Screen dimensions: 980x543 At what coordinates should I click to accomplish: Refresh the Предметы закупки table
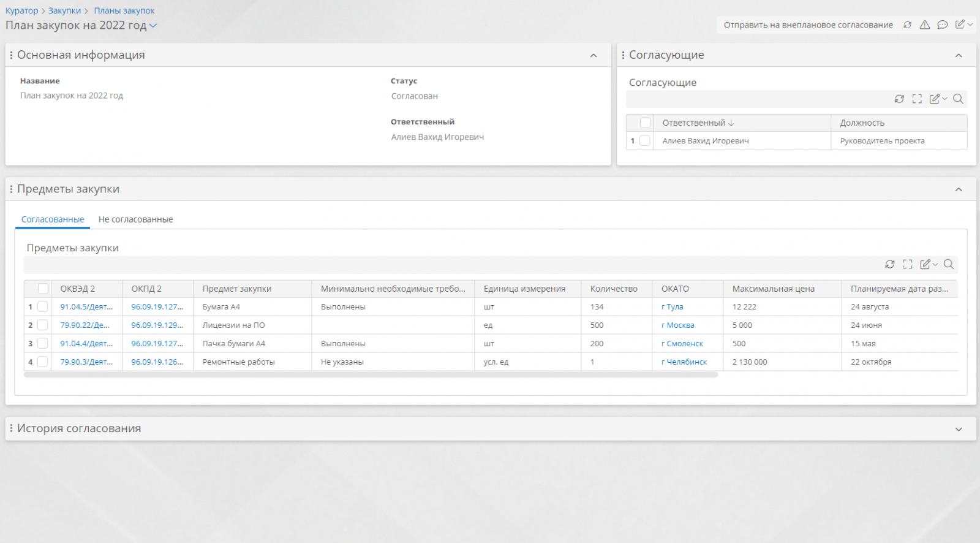click(x=890, y=264)
